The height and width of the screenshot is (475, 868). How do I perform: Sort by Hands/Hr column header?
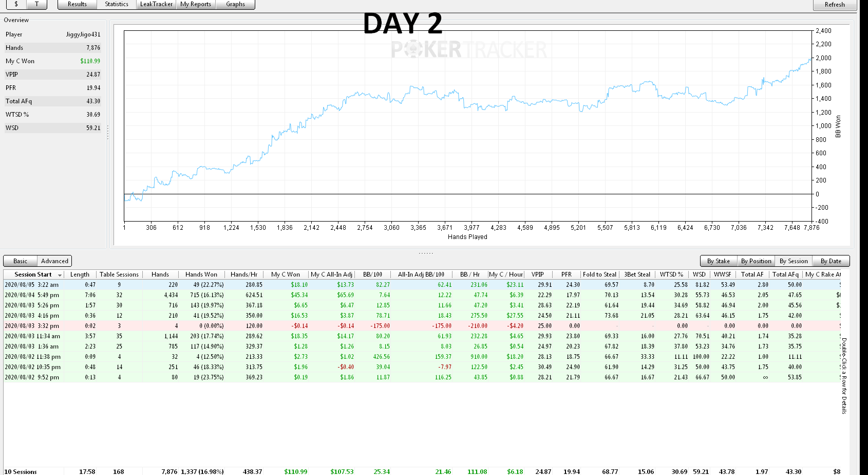(244, 275)
